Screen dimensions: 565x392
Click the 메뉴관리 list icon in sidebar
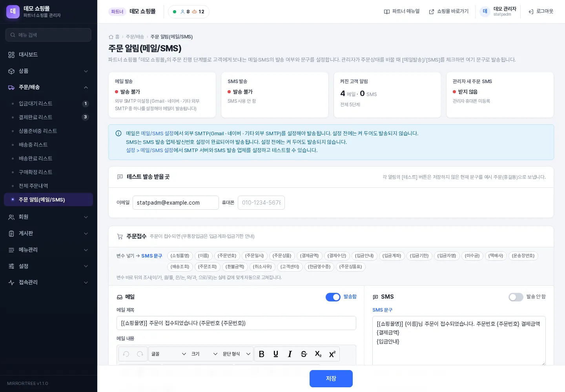point(11,250)
